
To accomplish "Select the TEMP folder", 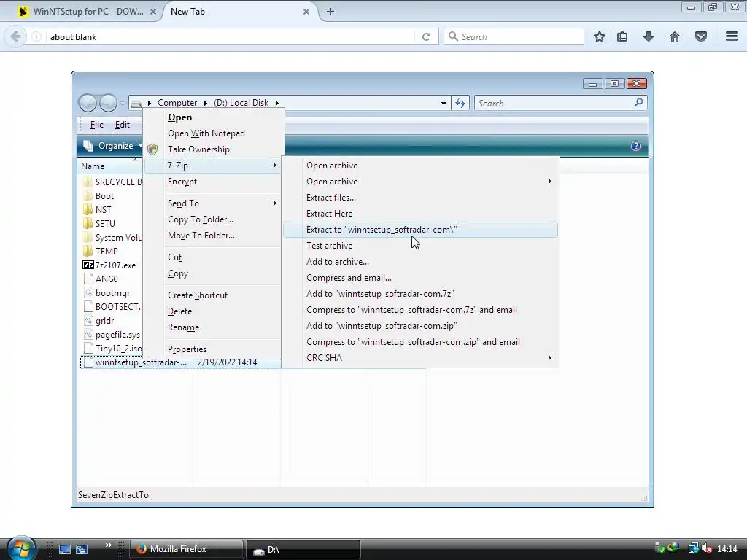I will point(101,252).
